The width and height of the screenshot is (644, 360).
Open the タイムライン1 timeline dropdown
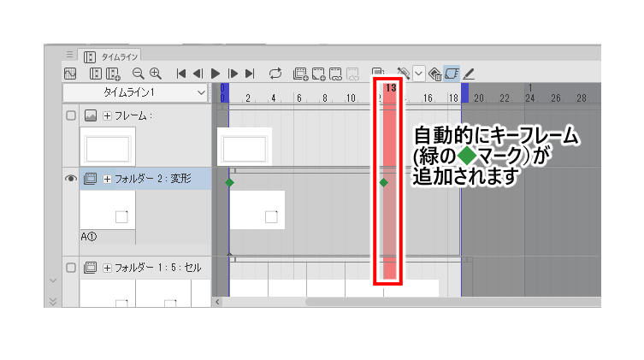202,91
